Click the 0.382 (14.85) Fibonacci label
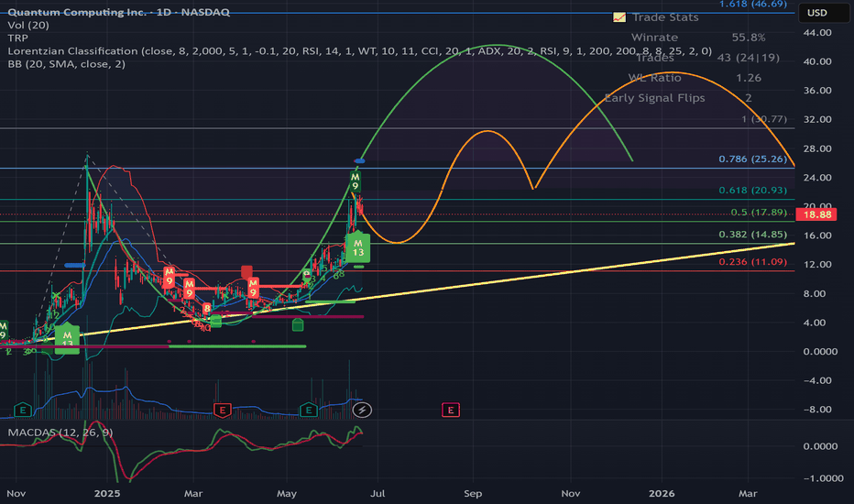 click(753, 235)
